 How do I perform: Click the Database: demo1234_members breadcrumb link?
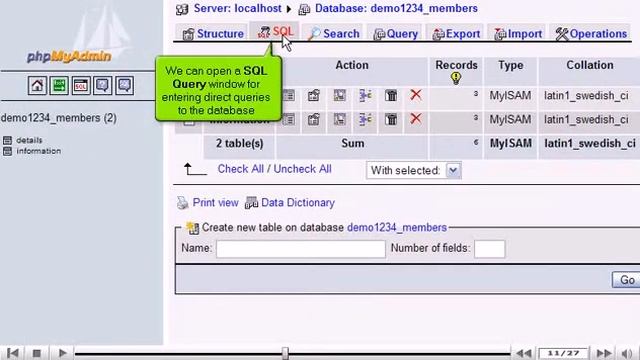click(396, 9)
